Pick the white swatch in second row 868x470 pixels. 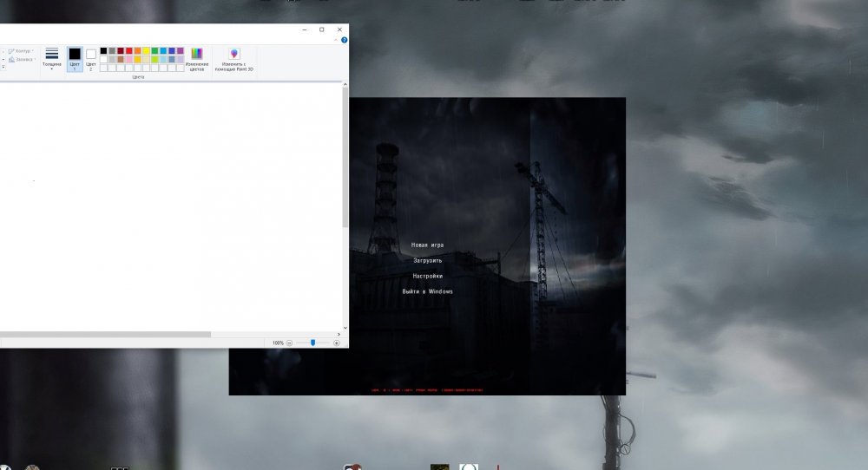[x=103, y=59]
